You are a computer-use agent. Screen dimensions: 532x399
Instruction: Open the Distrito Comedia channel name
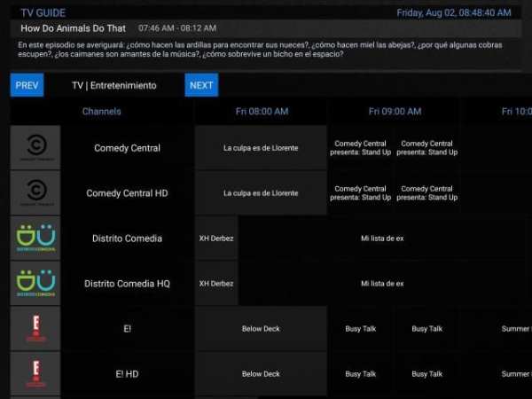pos(127,239)
